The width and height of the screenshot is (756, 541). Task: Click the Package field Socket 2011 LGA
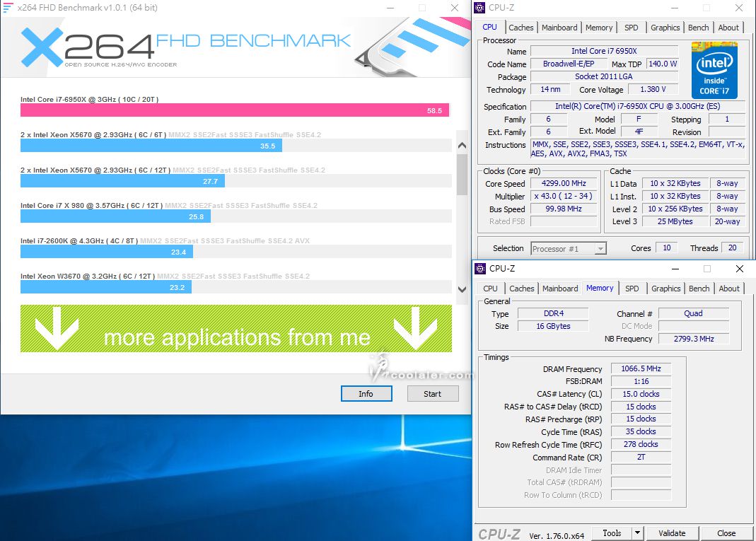click(604, 76)
